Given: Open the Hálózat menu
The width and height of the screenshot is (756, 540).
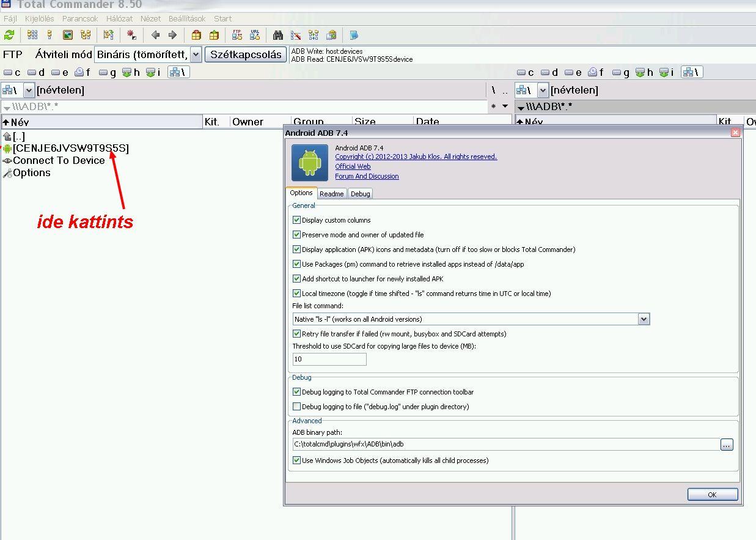Looking at the screenshot, I should pos(119,18).
